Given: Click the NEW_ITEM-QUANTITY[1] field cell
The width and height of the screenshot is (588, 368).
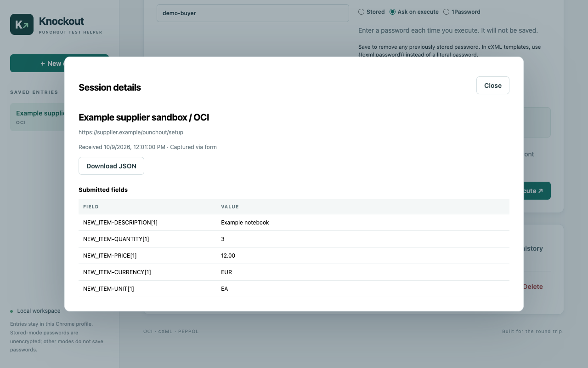Looking at the screenshot, I should tap(116, 239).
